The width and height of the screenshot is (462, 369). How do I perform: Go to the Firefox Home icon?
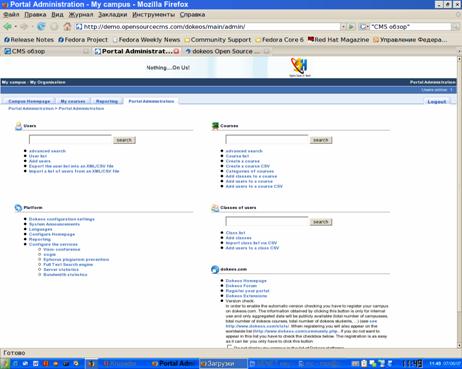67,27
